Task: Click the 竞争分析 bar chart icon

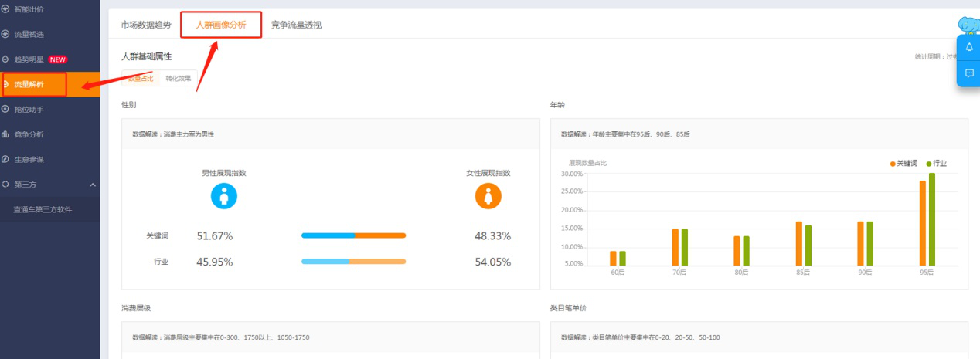Action: pos(5,134)
